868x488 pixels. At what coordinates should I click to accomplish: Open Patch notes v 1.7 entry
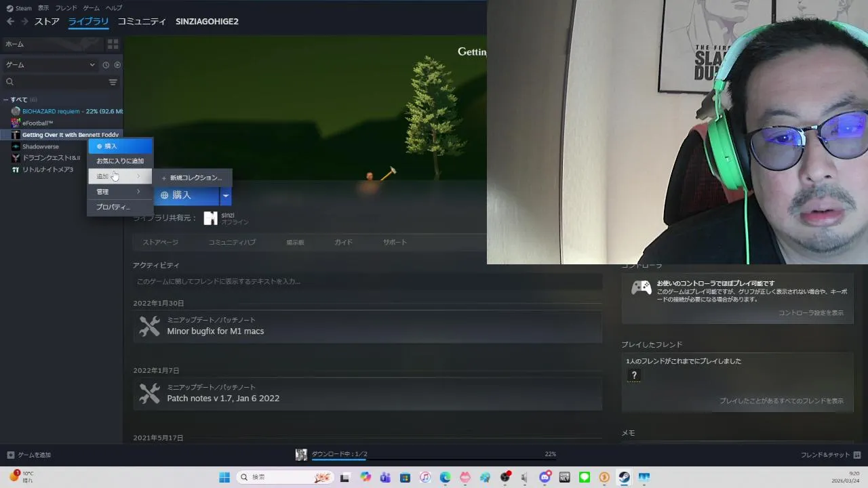coord(368,393)
